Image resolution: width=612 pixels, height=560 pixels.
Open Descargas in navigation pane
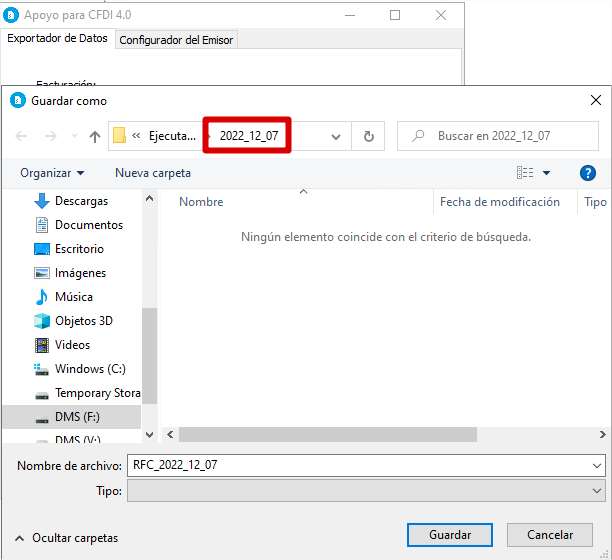click(81, 201)
